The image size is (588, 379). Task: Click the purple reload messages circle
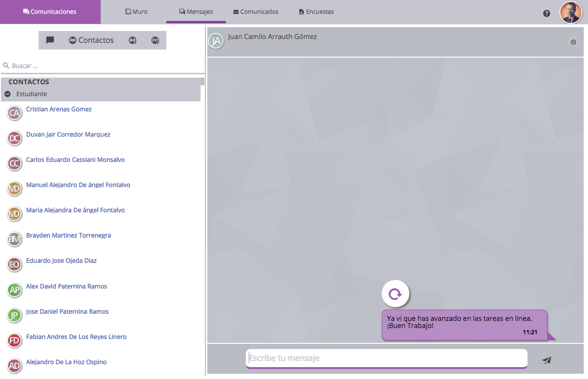(x=395, y=294)
